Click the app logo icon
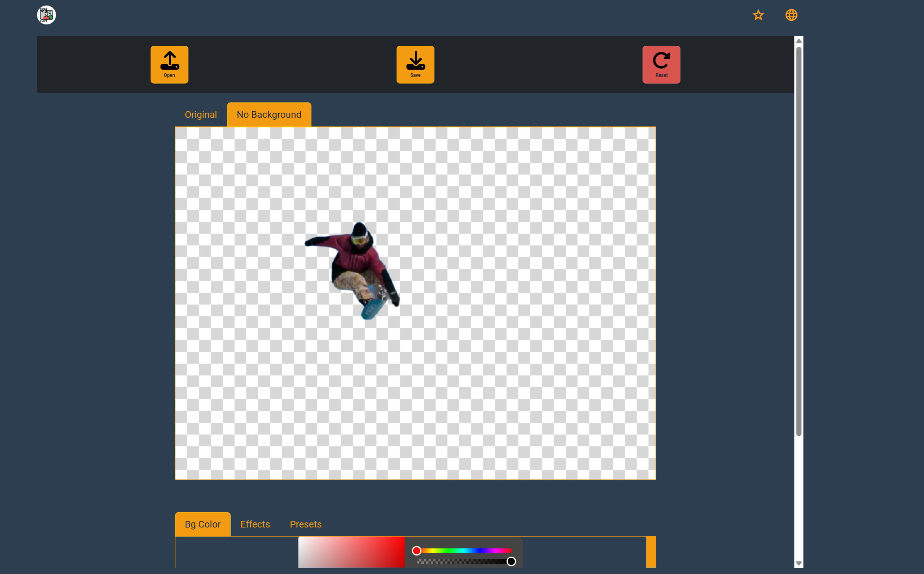924x574 pixels. coord(47,15)
